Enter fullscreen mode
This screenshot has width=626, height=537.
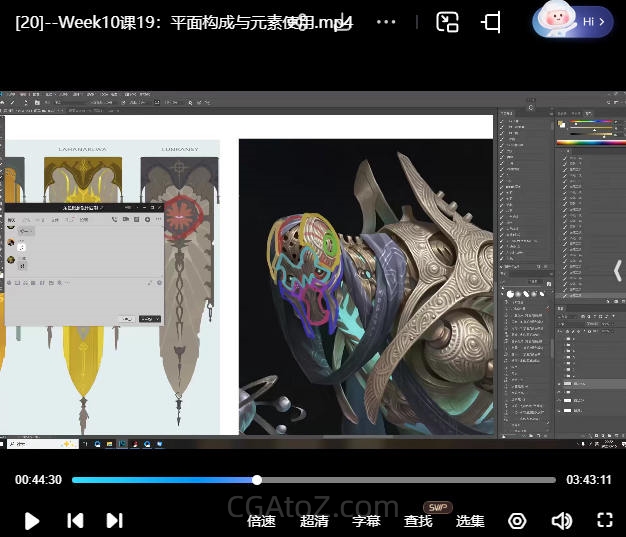click(604, 520)
